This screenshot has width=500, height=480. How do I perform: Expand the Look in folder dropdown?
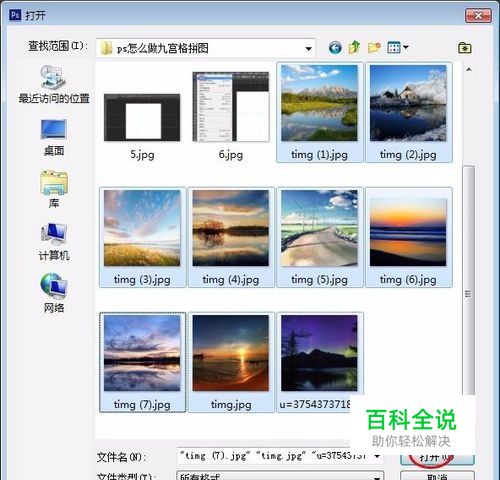[308, 49]
